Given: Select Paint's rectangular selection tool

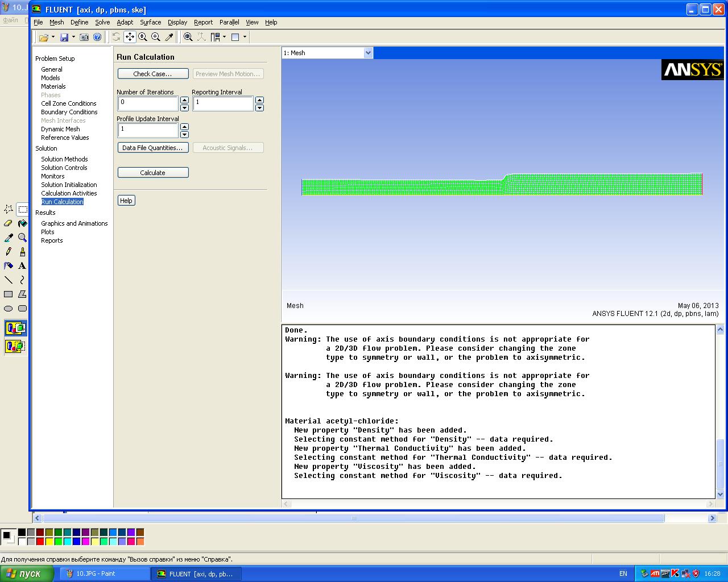Looking at the screenshot, I should tap(22, 209).
